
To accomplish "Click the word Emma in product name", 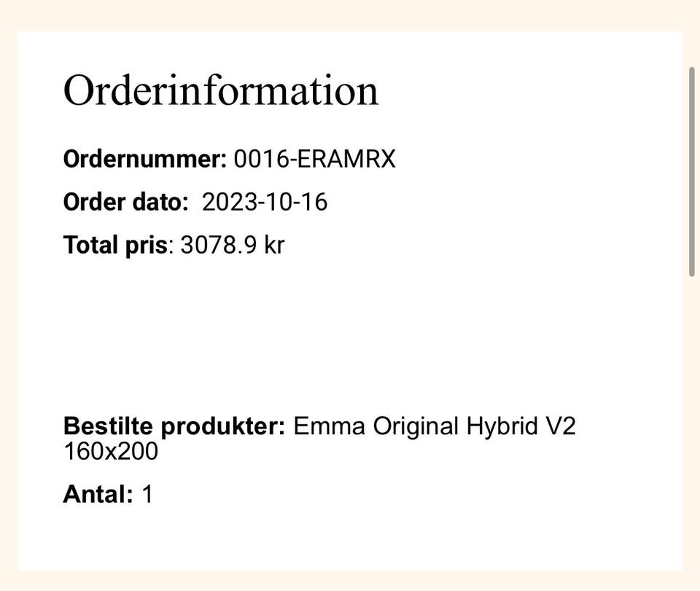I will tap(329, 426).
